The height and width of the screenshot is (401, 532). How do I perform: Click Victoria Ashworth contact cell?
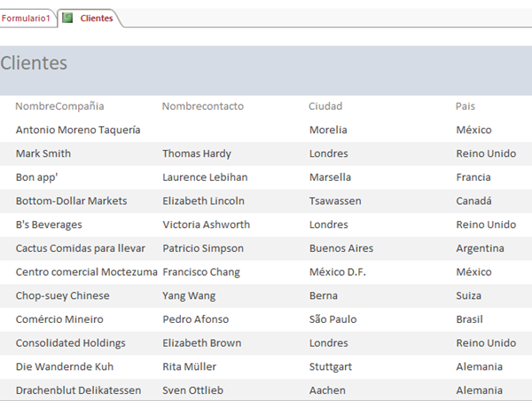(206, 224)
